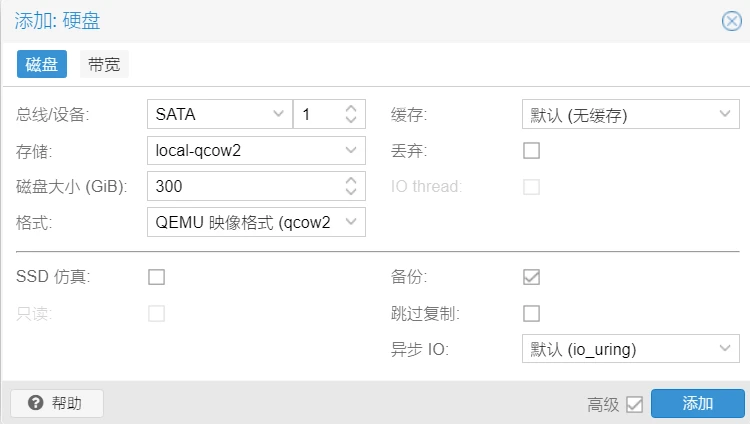Enable the 丢弃 (Discard) checkbox
This screenshot has height=424, width=750.
[532, 151]
